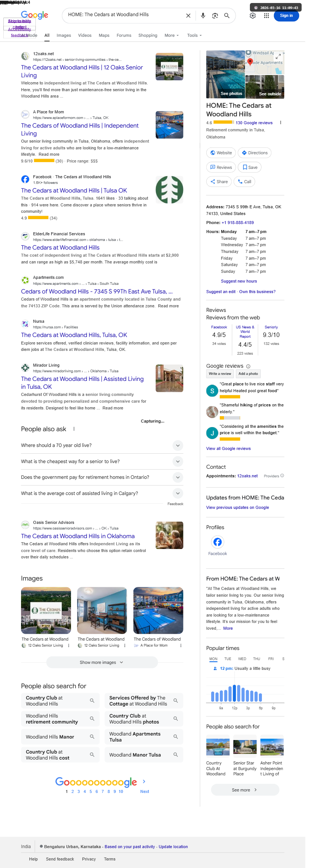Viewport: 310px width, 868px height.
Task: Switch to the Images tab
Action: (64, 35)
